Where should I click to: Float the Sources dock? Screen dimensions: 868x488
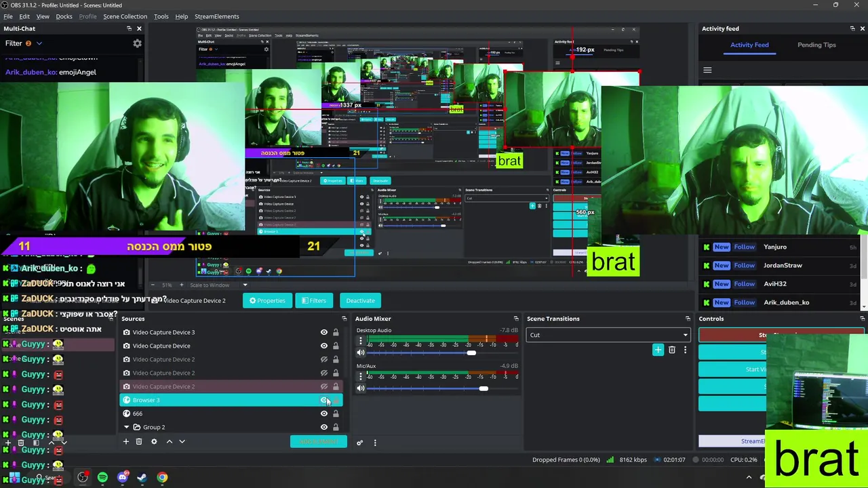[x=344, y=319]
